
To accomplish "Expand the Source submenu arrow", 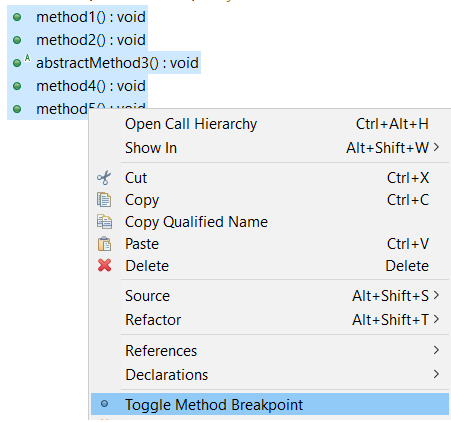I will click(436, 295).
